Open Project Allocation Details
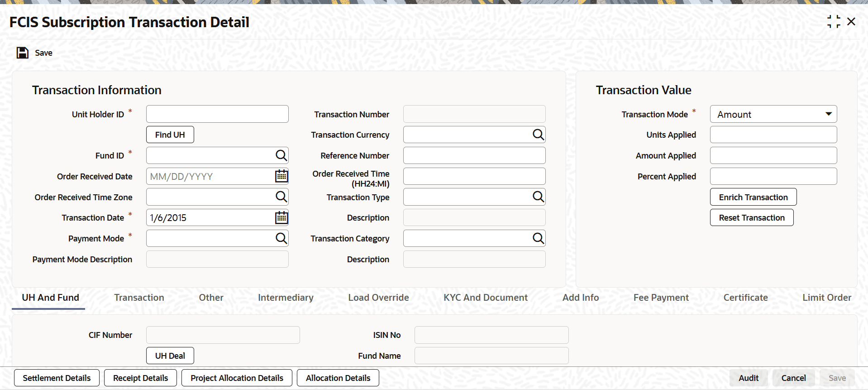 tap(237, 378)
